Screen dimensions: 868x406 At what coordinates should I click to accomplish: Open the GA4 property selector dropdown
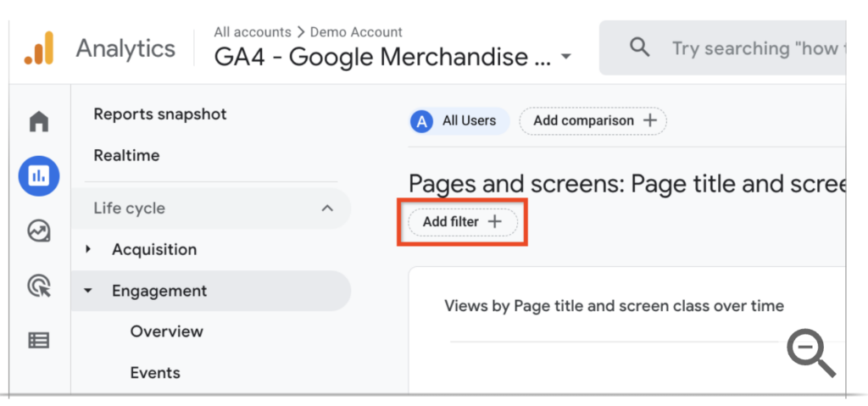565,57
